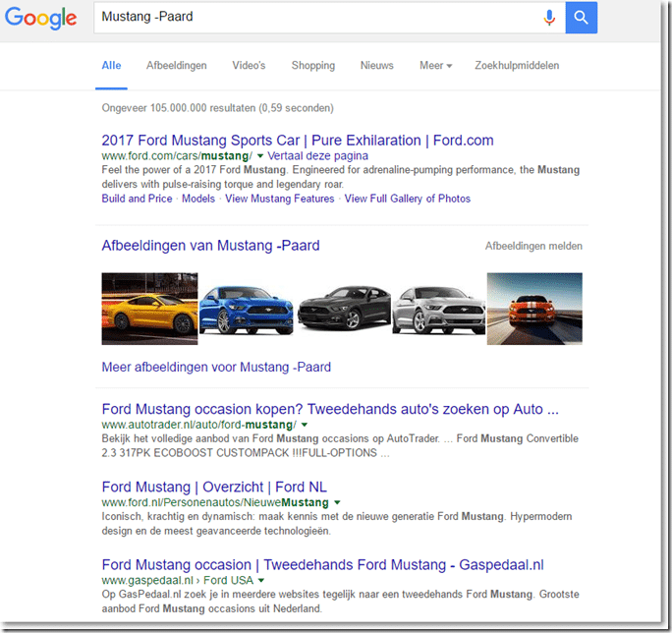Open the Nieuws tab
Screen dimensions: 672x633
point(376,66)
